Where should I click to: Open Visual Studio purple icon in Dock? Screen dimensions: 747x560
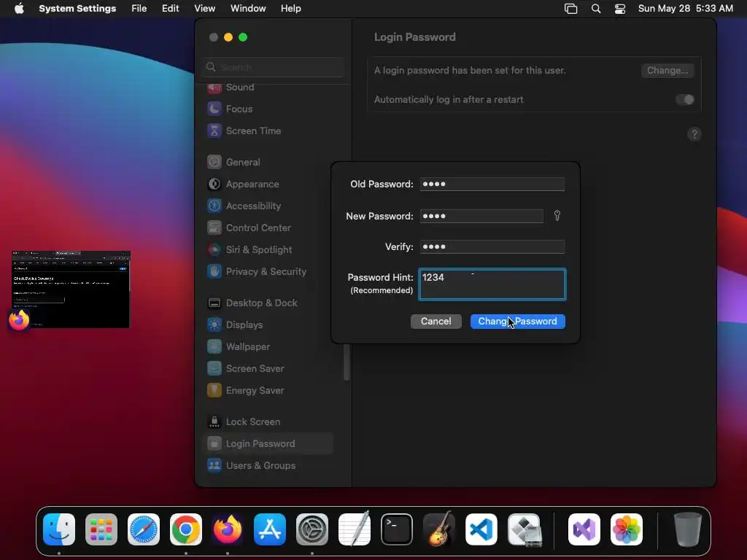click(584, 529)
